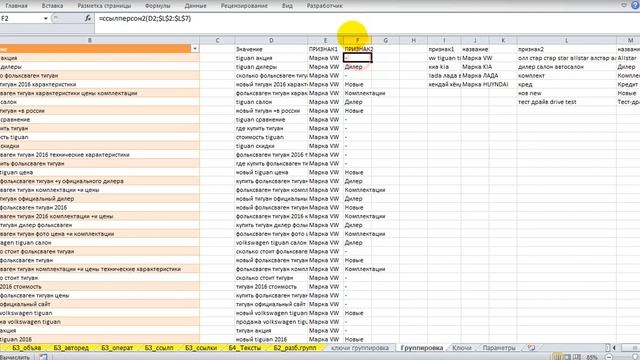640x360 pixels.
Task: Open the Вставка ribbon tab
Action: pyautogui.click(x=52, y=6)
